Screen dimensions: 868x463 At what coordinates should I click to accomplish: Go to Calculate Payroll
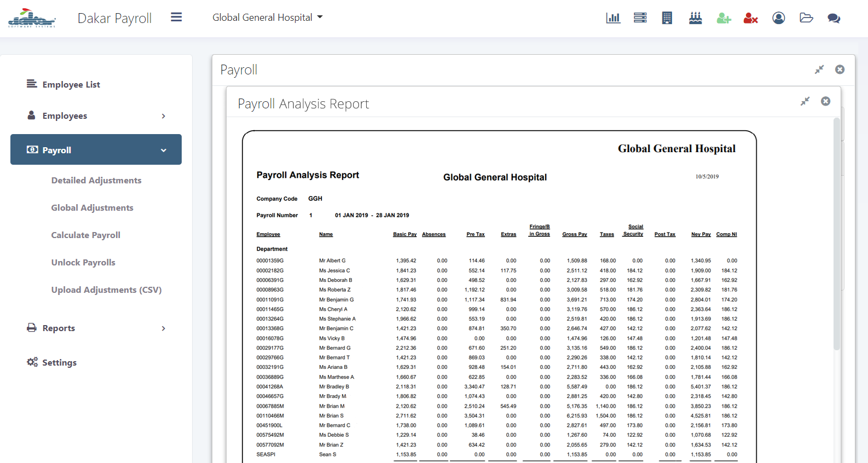coord(86,235)
